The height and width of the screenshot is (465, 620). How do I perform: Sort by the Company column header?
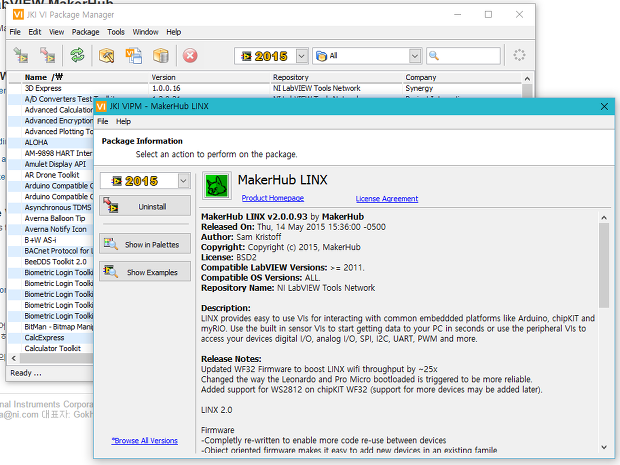click(x=462, y=77)
